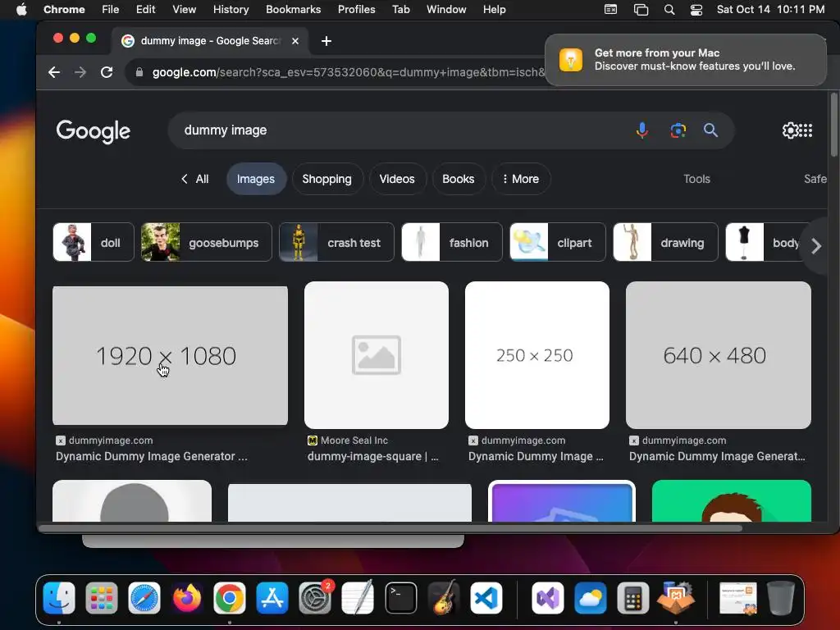Click the Google logo
The width and height of the screenshot is (840, 630).
94,131
